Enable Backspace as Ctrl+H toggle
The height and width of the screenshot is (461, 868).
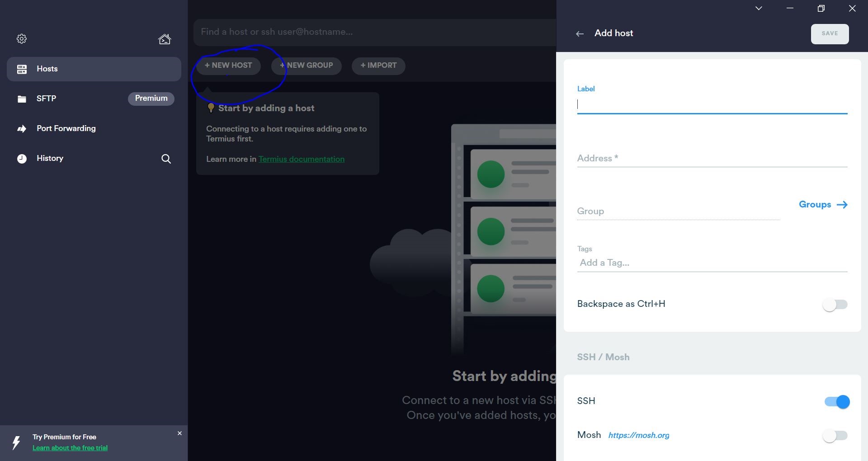(x=835, y=305)
